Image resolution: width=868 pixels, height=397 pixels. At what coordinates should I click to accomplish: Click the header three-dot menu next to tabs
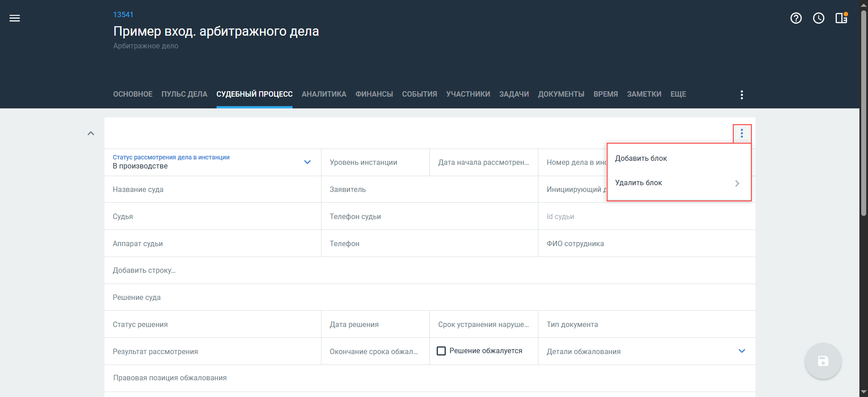coord(741,95)
